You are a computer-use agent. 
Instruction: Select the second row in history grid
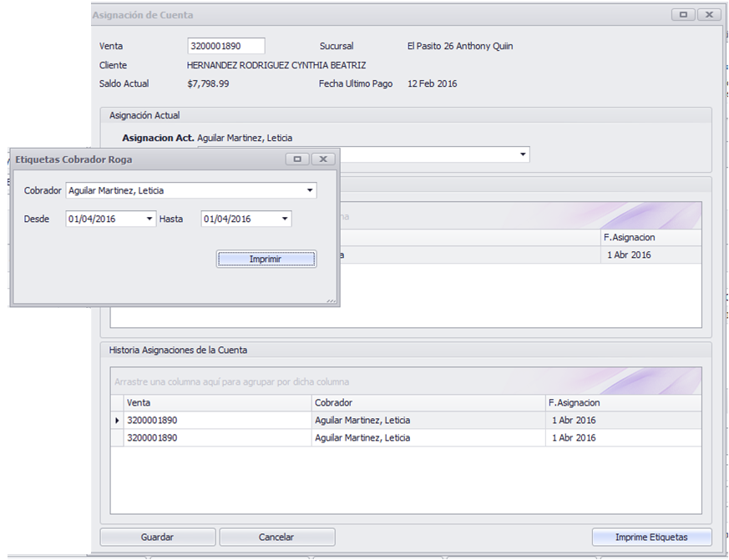[x=406, y=438]
